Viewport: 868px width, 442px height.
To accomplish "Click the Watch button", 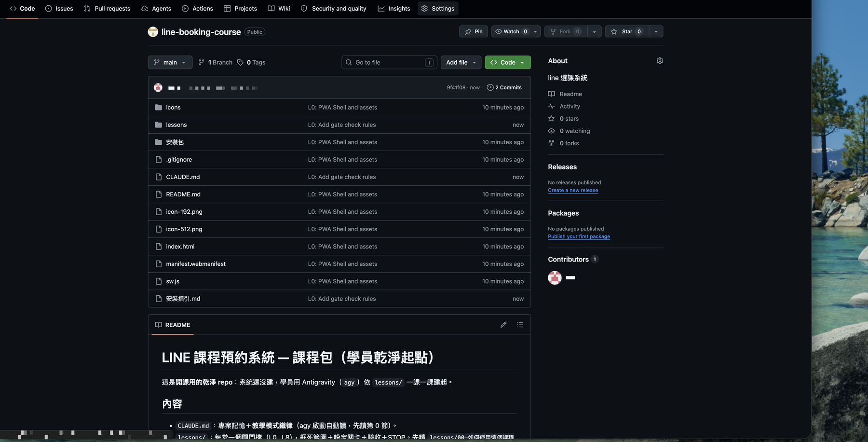I will tap(511, 31).
